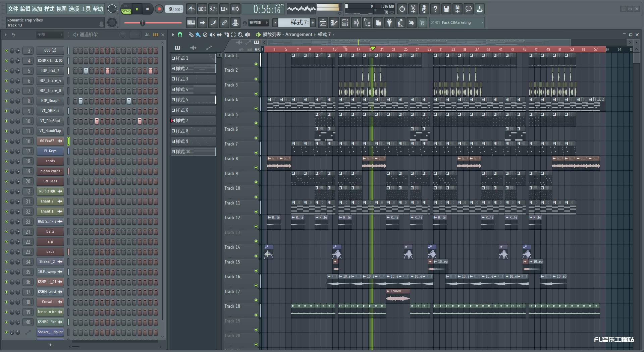This screenshot has width=644, height=352.
Task: Click the step edit footprint icon
Action: coord(213,23)
